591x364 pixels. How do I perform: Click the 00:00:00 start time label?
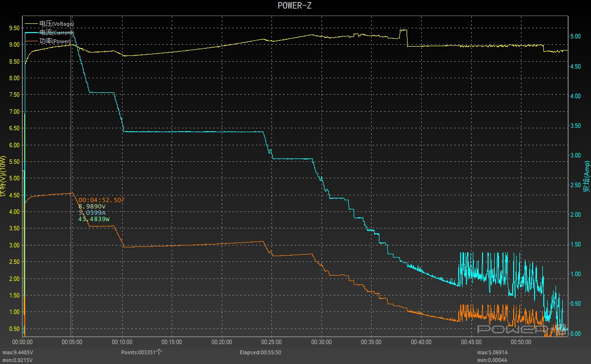22,342
